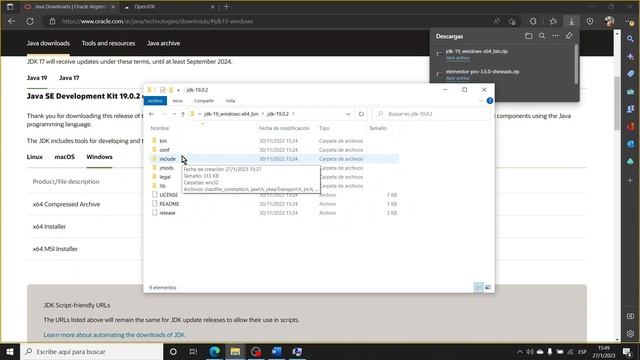
Task: Select the LICENSE file
Action: pos(169,195)
